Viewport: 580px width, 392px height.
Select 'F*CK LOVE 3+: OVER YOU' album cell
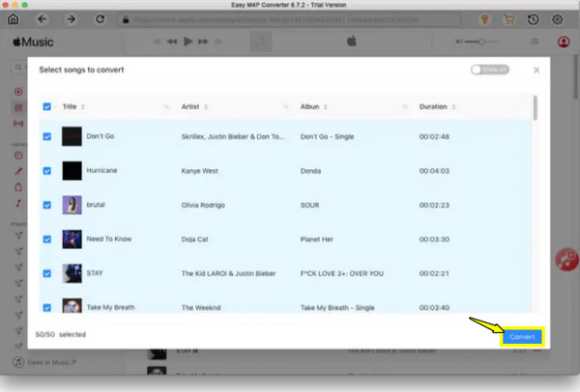(x=342, y=274)
